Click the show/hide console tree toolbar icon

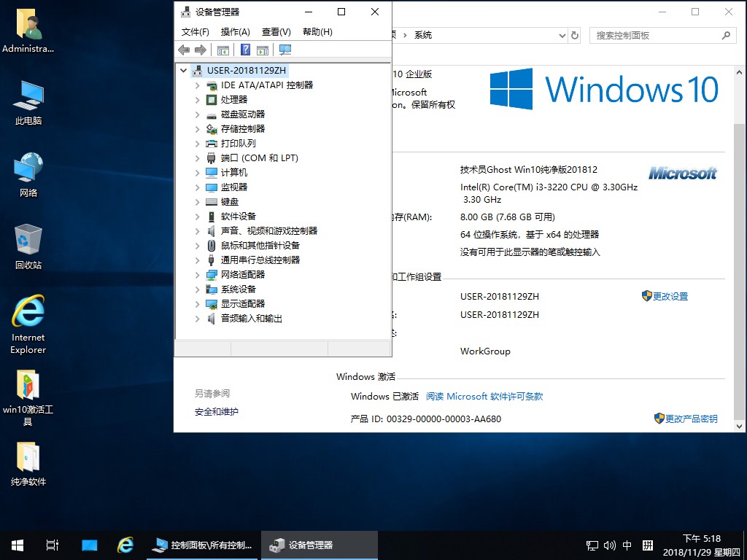pos(223,50)
